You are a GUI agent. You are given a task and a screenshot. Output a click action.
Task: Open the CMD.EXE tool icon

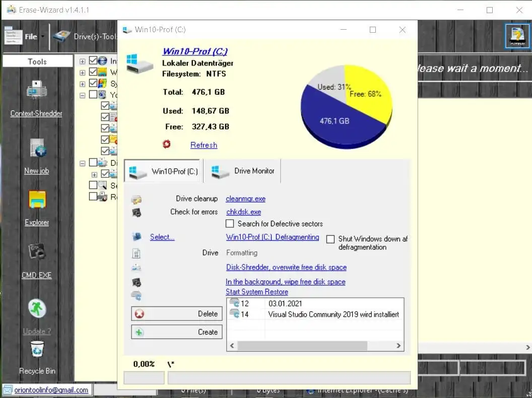pos(37,251)
